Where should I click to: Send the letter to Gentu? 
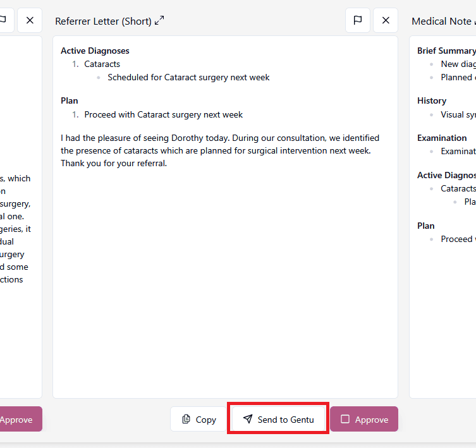coord(278,419)
